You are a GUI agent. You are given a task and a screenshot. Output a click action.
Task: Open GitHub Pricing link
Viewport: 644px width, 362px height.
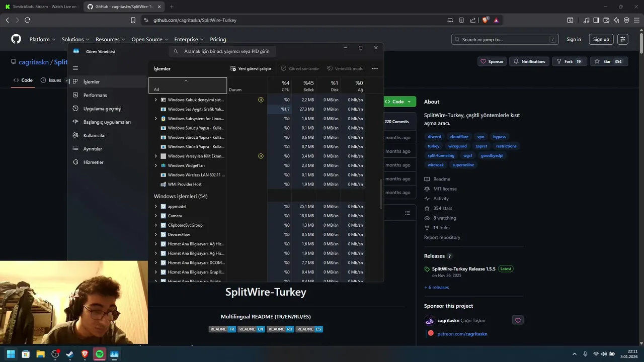[218, 39]
